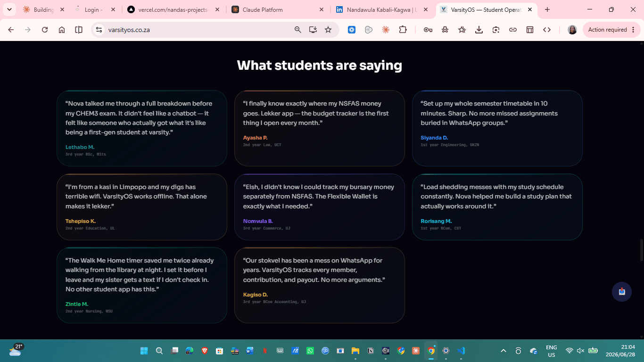Image resolution: width=644 pixels, height=362 pixels.
Task: Switch to the Building tab
Action: pyautogui.click(x=43, y=9)
